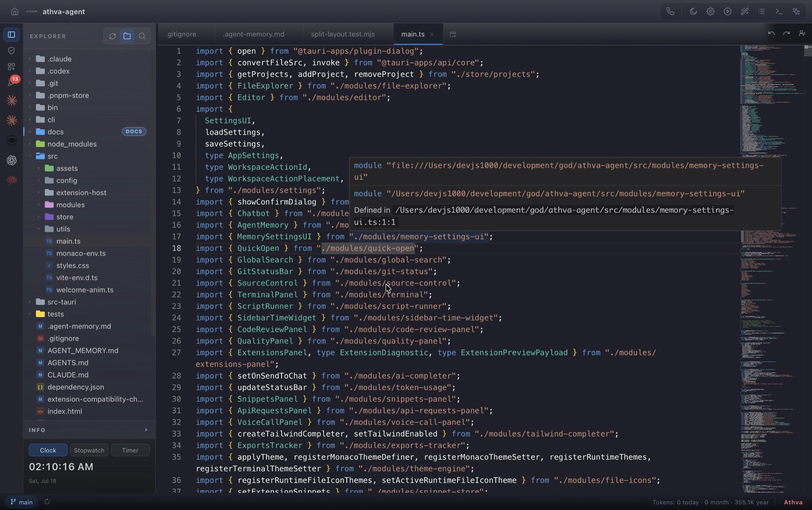
Task: Click the sparkles AI icon
Action: [796, 11]
